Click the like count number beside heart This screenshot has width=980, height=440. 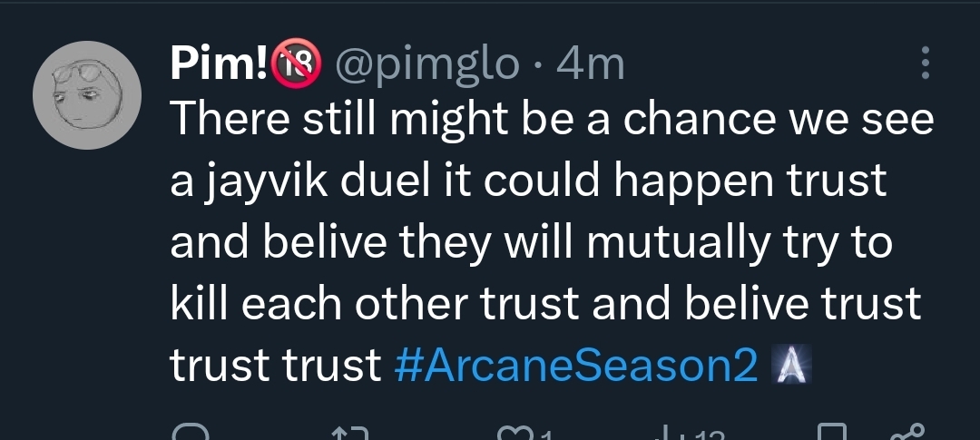click(x=546, y=435)
